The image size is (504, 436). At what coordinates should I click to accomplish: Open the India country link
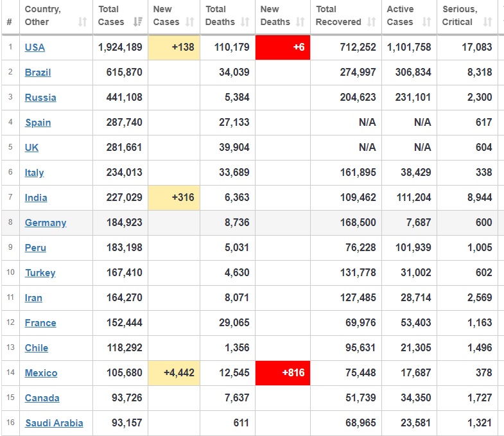coord(36,198)
